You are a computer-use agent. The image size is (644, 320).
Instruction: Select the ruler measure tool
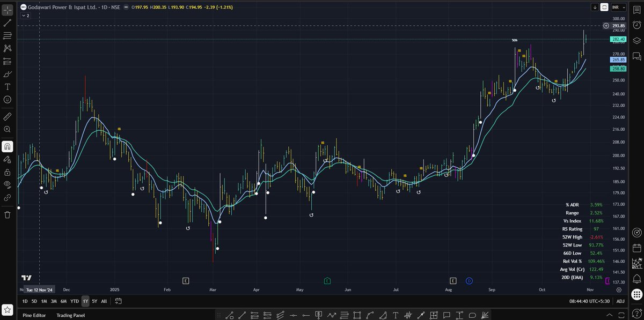pyautogui.click(x=8, y=116)
